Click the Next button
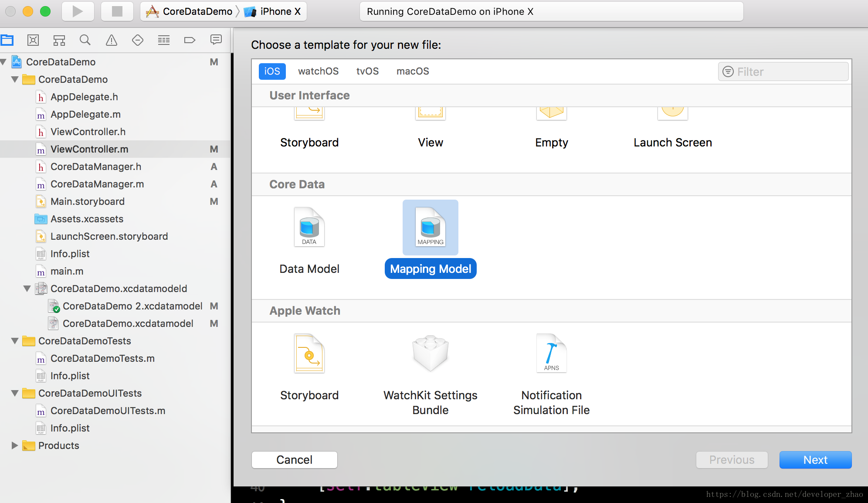Viewport: 868px width, 503px height. pos(815,460)
